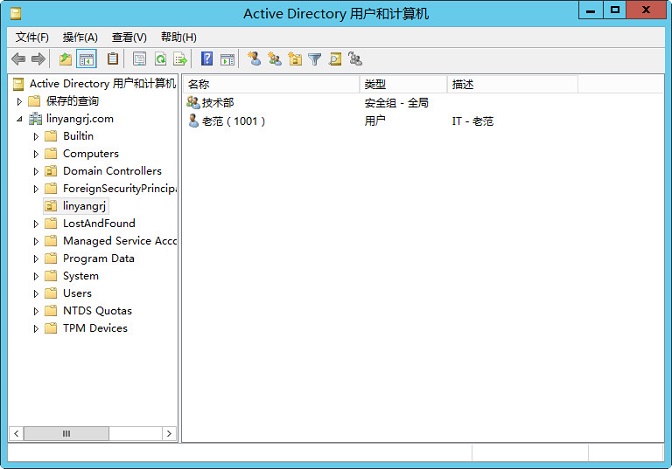The image size is (672, 469).
Task: Create new group with toolbar icon
Action: tap(275, 59)
